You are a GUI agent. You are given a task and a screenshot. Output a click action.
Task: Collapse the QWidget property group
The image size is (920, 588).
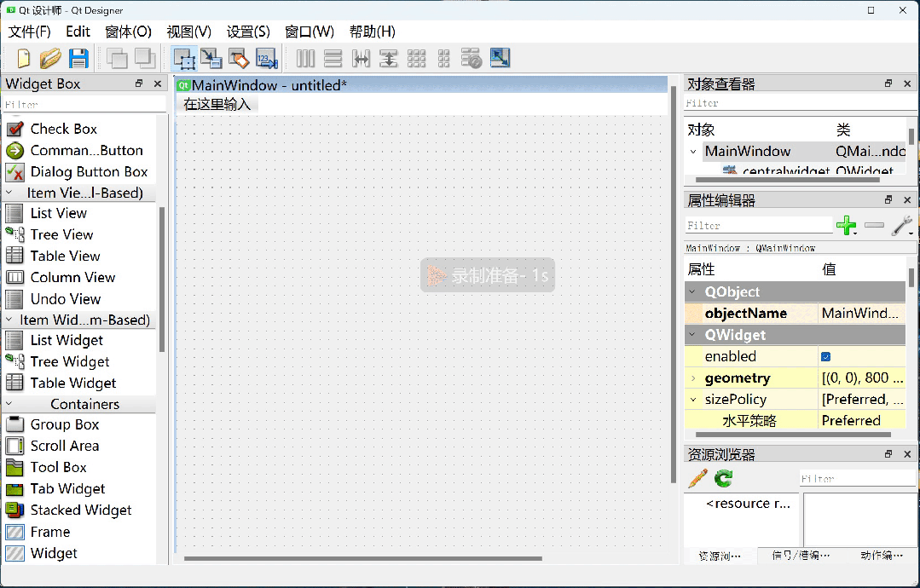pyautogui.click(x=692, y=335)
